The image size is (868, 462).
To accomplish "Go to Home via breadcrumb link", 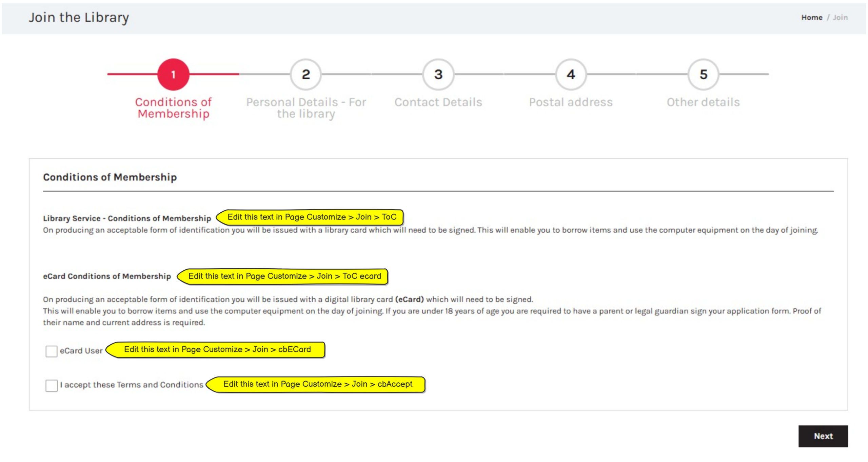I will pos(812,18).
